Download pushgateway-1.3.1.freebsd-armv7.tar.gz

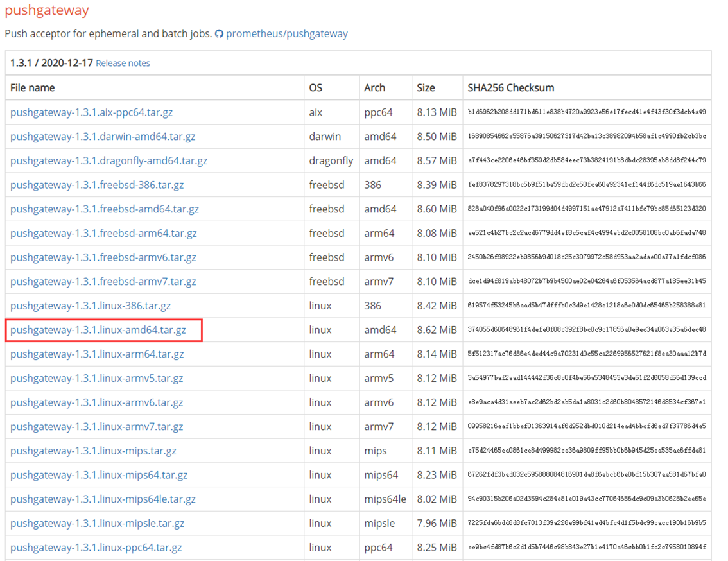coord(103,281)
